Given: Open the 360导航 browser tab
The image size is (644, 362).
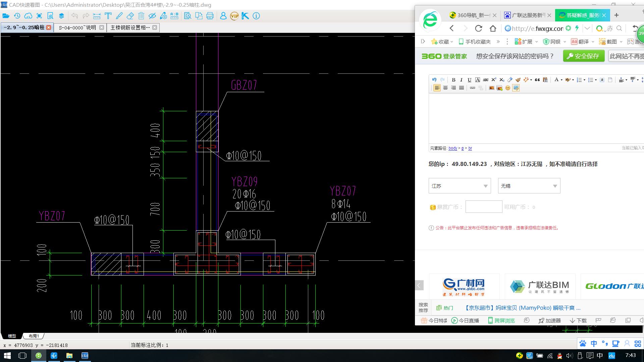Looking at the screenshot, I should point(473,15).
